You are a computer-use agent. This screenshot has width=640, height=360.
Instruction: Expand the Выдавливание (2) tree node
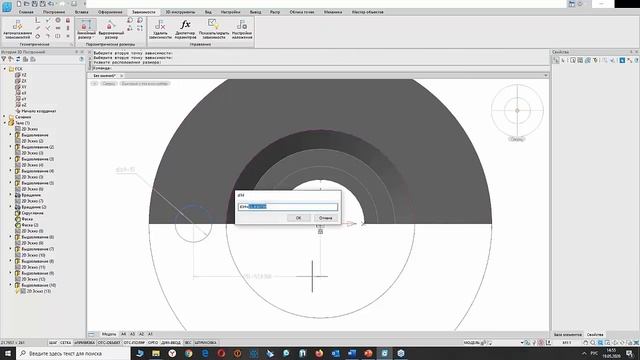coord(11,147)
